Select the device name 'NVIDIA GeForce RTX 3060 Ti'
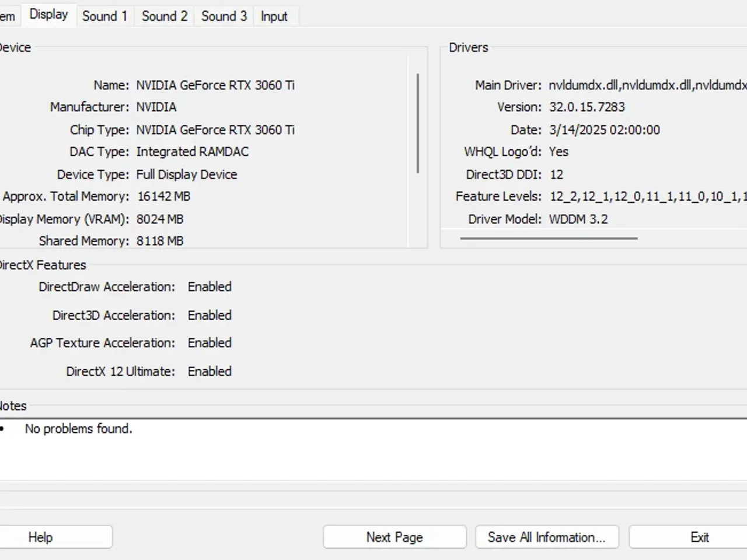Image resolution: width=747 pixels, height=560 pixels. [215, 85]
